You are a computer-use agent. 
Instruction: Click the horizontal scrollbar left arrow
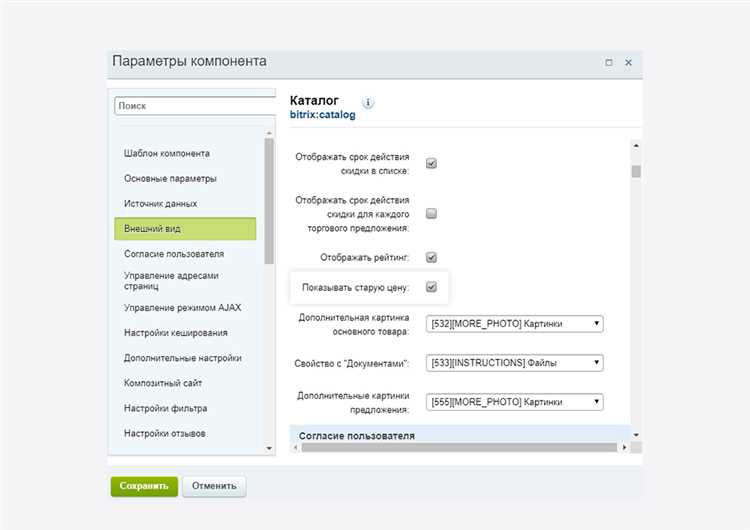295,448
